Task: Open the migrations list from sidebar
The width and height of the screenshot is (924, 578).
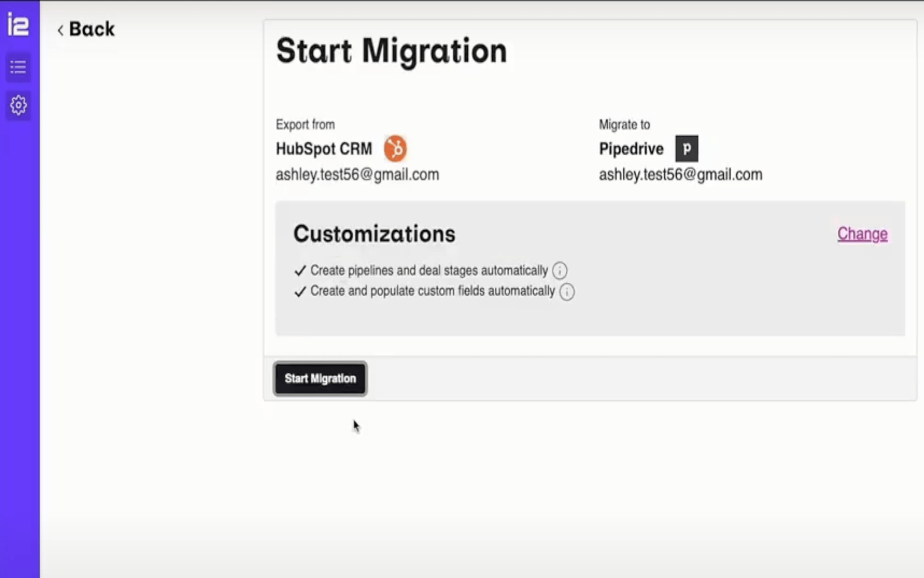Action: pyautogui.click(x=18, y=67)
